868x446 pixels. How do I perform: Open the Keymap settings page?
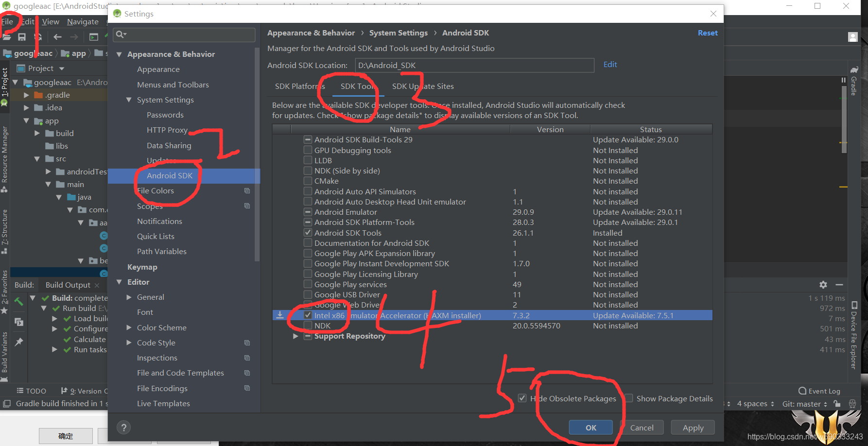[142, 267]
